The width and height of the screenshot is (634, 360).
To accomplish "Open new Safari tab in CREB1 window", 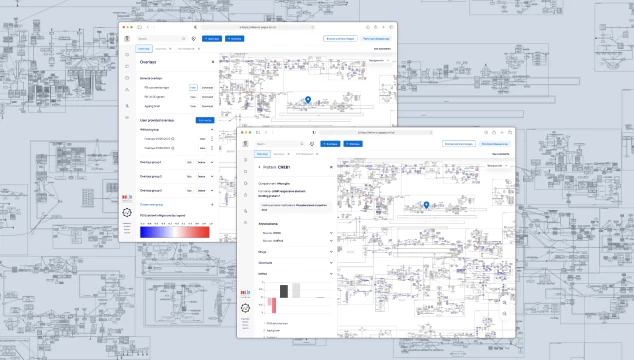I will pos(502,132).
